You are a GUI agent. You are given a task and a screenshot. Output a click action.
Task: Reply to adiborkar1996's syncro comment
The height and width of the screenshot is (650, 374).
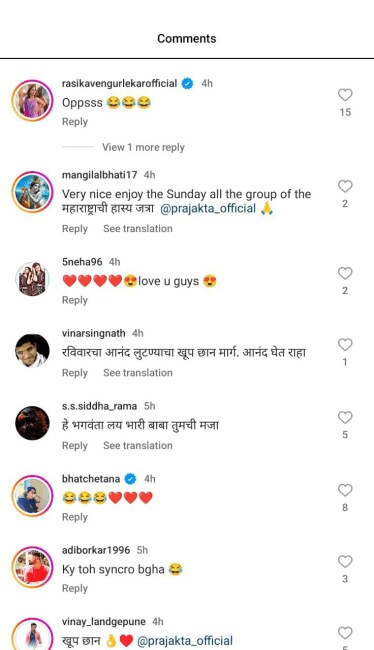coord(75,588)
